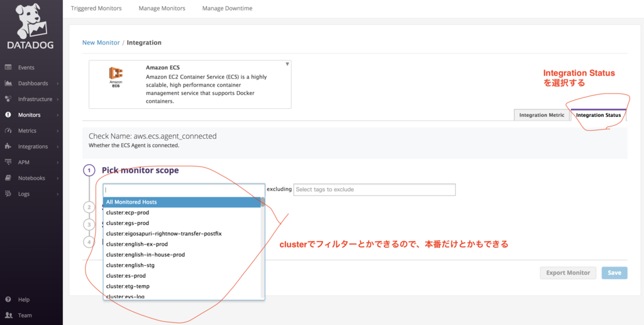Image resolution: width=644 pixels, height=325 pixels.
Task: Expand the Logs submenu arrow
Action: click(58, 194)
